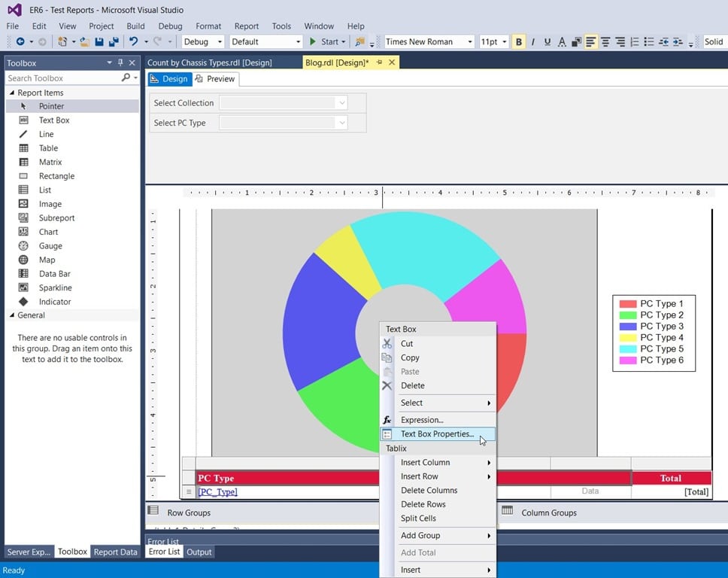This screenshot has height=578, width=728.
Task: Click the Column Groups icon
Action: point(508,510)
